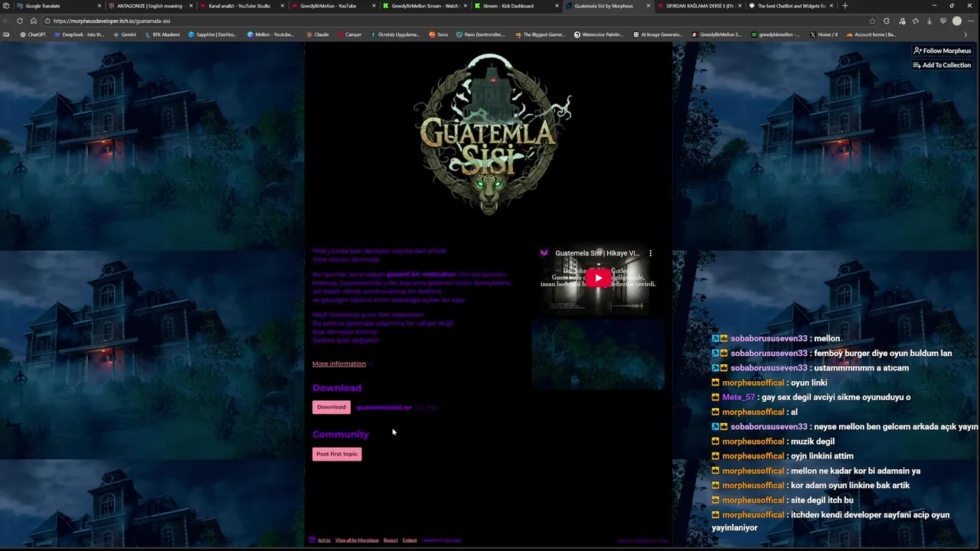Play the Guatemela Sisi YouTube video
Viewport: 980px width, 551px height.
point(598,277)
